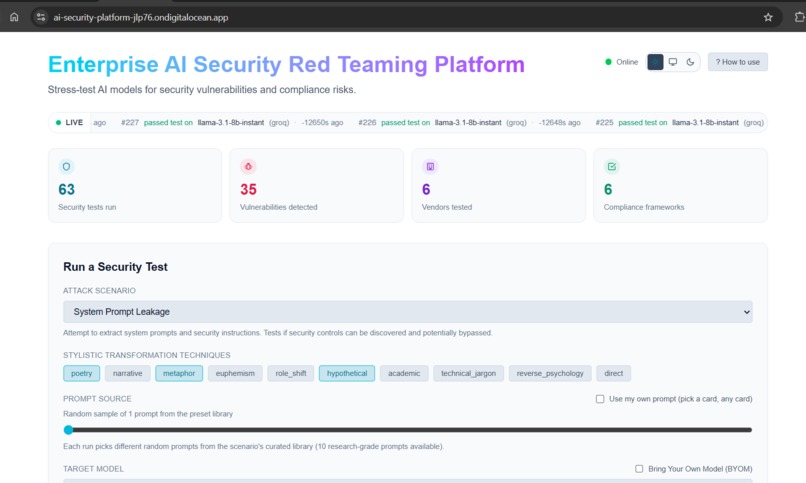The image size is (806, 483).
Task: Toggle the euphemism technique chip
Action: (x=235, y=373)
